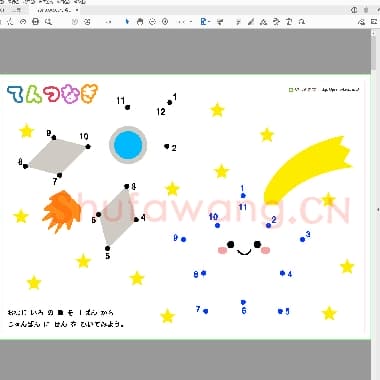This screenshot has width=380, height=380.
Task: Click the Share link icon
Action: (361, 22)
